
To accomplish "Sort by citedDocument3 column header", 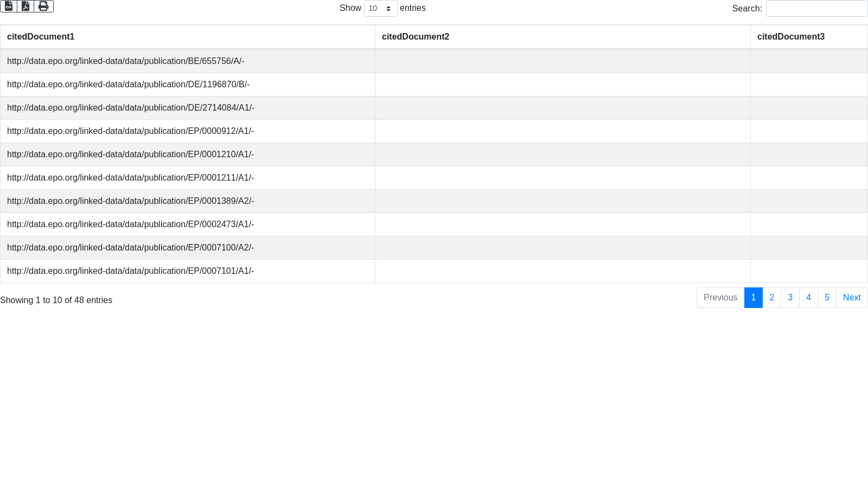I will [790, 37].
